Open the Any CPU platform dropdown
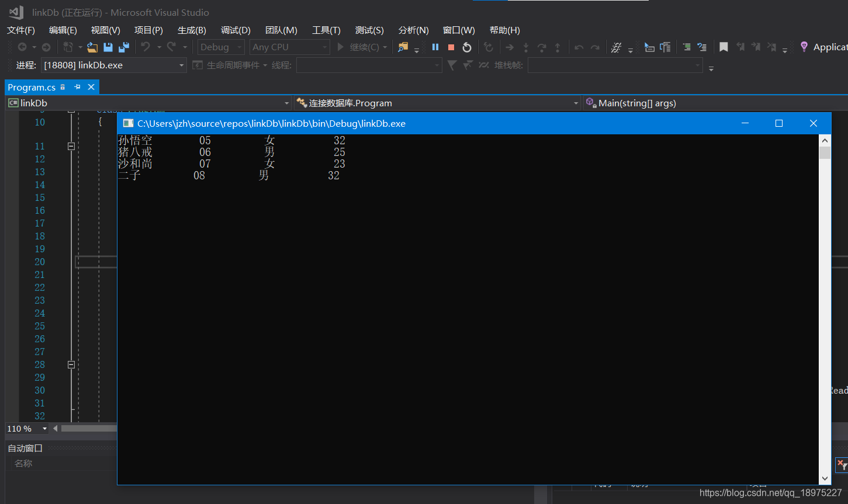848x504 pixels. (x=290, y=47)
